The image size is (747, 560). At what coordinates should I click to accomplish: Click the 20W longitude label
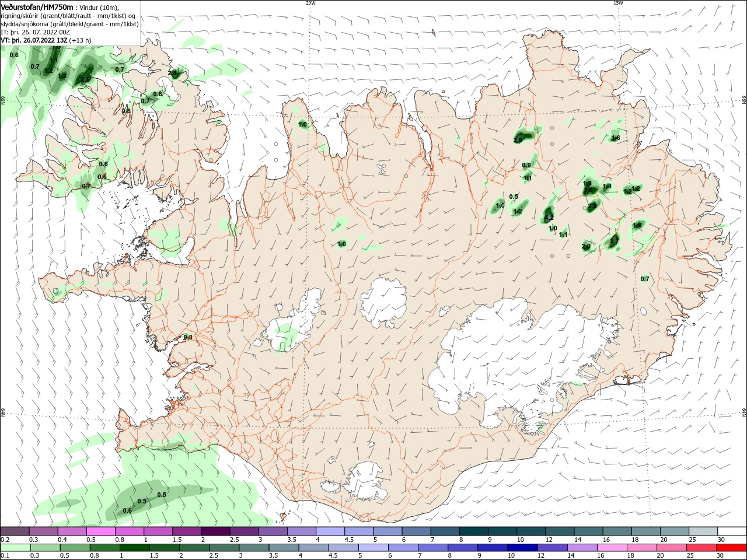point(310,3)
